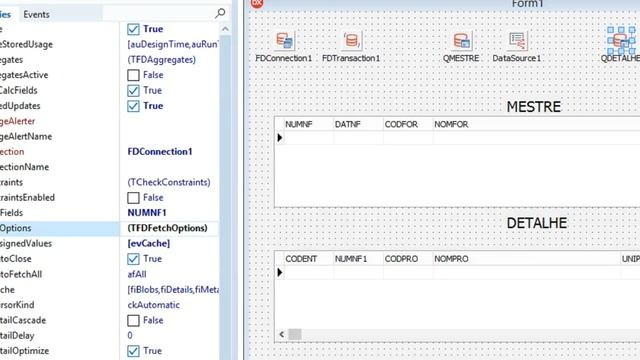Toggle the ConstraintsEnabled False checkbox
This screenshot has width=640, height=360.
133,198
